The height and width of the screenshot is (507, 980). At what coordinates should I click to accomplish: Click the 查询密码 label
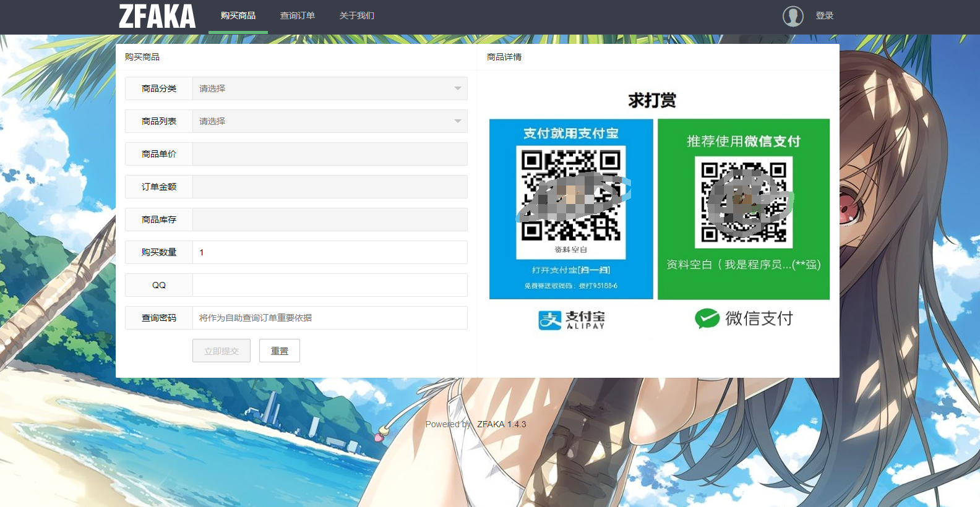pyautogui.click(x=159, y=318)
